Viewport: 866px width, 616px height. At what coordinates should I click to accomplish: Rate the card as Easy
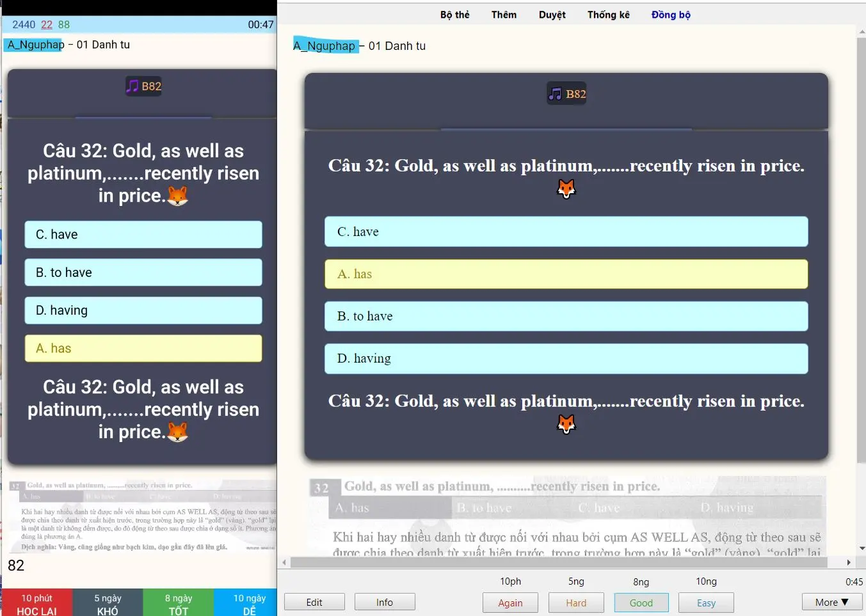pyautogui.click(x=706, y=603)
